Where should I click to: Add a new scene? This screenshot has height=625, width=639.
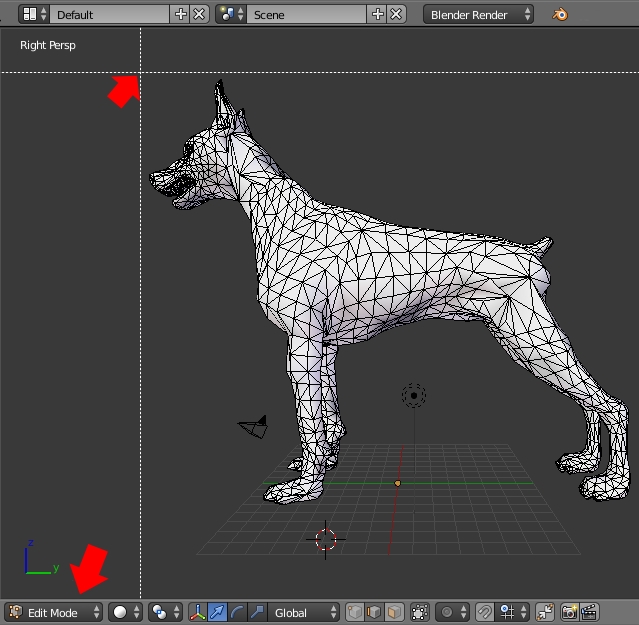377,14
